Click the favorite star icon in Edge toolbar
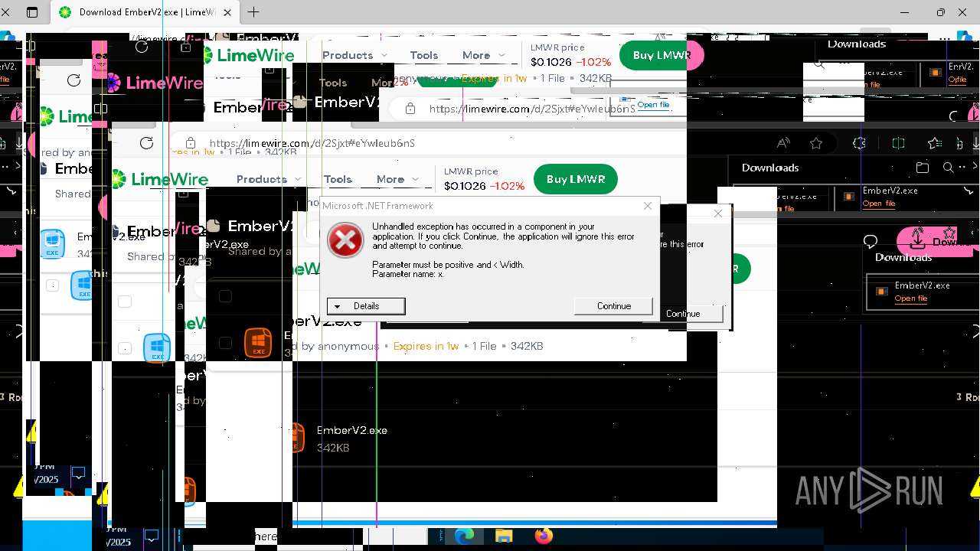The image size is (980, 551). (x=816, y=143)
